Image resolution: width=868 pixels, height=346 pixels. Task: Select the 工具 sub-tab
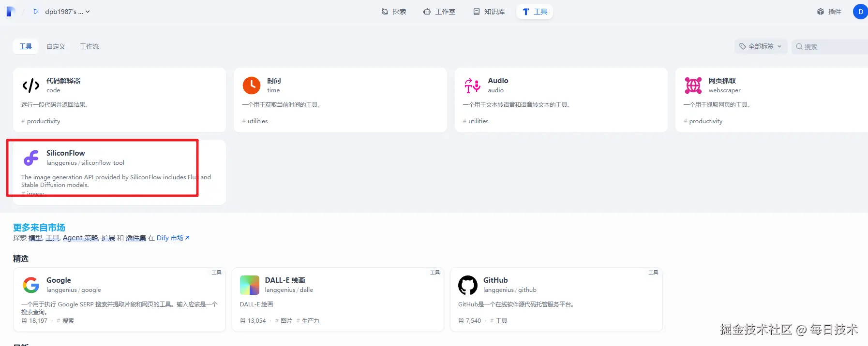click(26, 46)
